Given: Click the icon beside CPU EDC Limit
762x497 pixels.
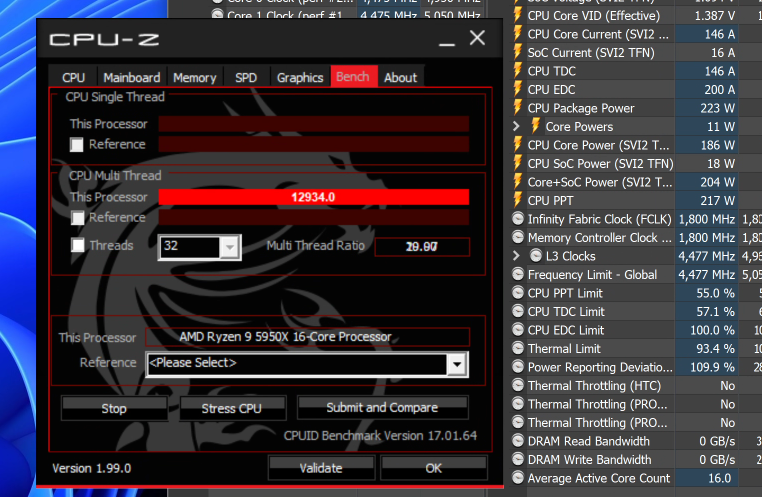Looking at the screenshot, I should [518, 330].
